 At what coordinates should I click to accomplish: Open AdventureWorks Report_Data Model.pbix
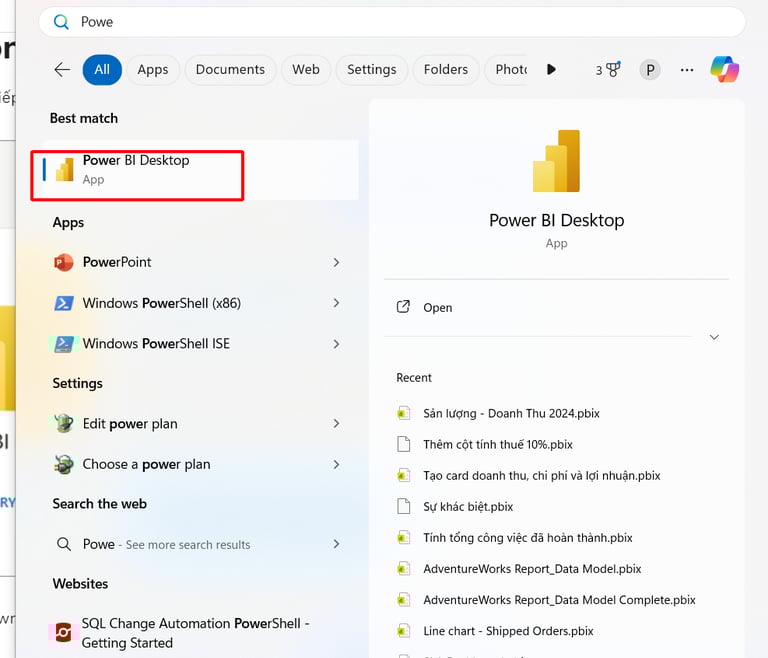click(532, 569)
